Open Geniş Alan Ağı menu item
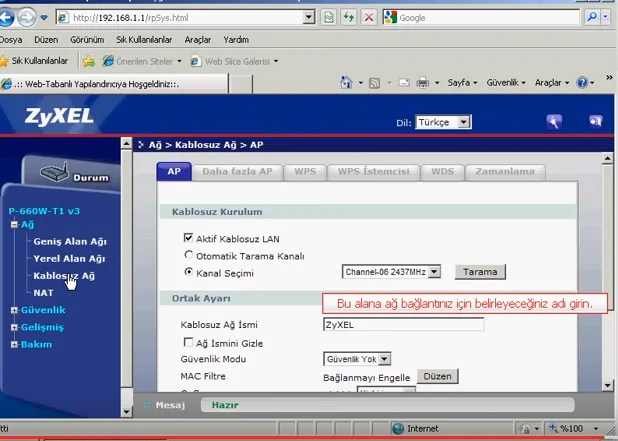 (70, 242)
